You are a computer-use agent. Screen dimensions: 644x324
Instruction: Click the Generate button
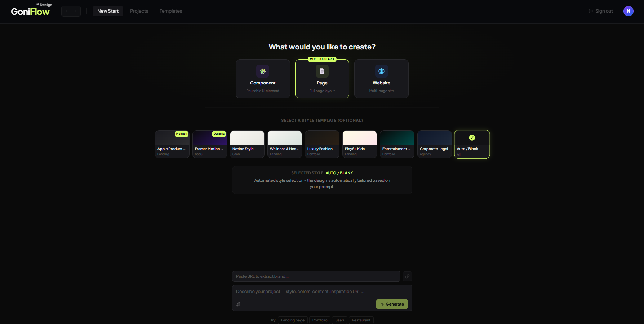[x=392, y=304]
